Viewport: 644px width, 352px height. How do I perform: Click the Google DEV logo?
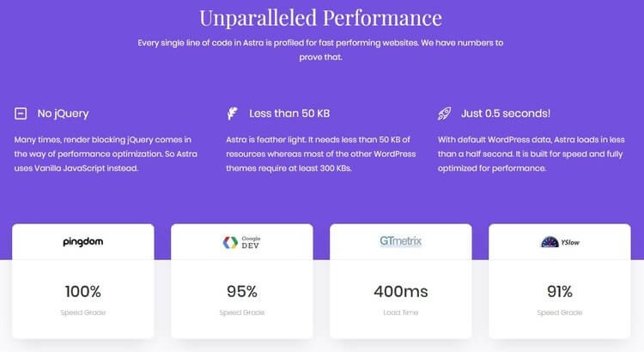pyautogui.click(x=241, y=242)
